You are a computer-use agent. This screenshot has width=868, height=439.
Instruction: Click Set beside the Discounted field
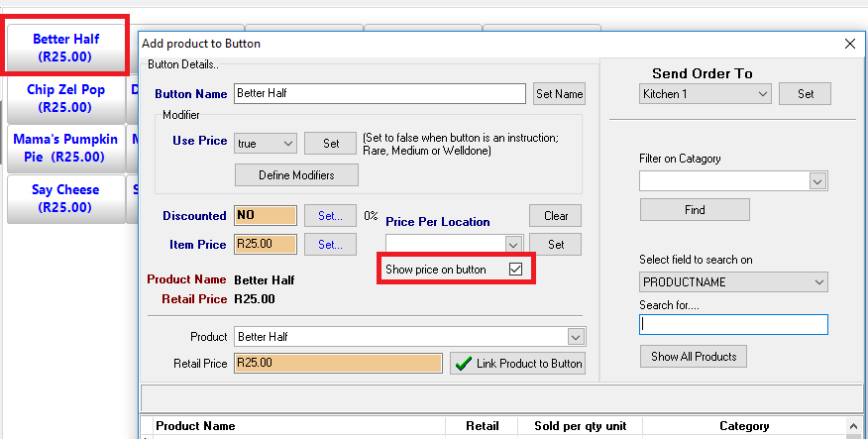click(330, 216)
